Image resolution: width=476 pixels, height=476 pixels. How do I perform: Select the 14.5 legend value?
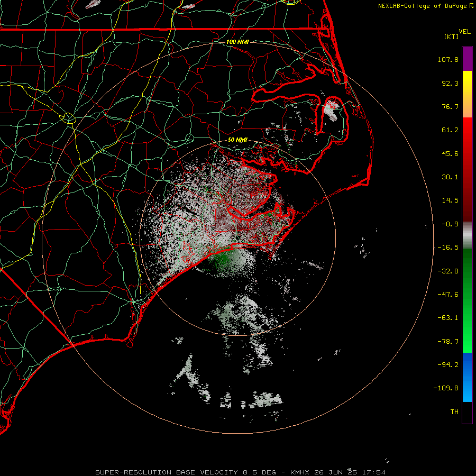(x=450, y=200)
